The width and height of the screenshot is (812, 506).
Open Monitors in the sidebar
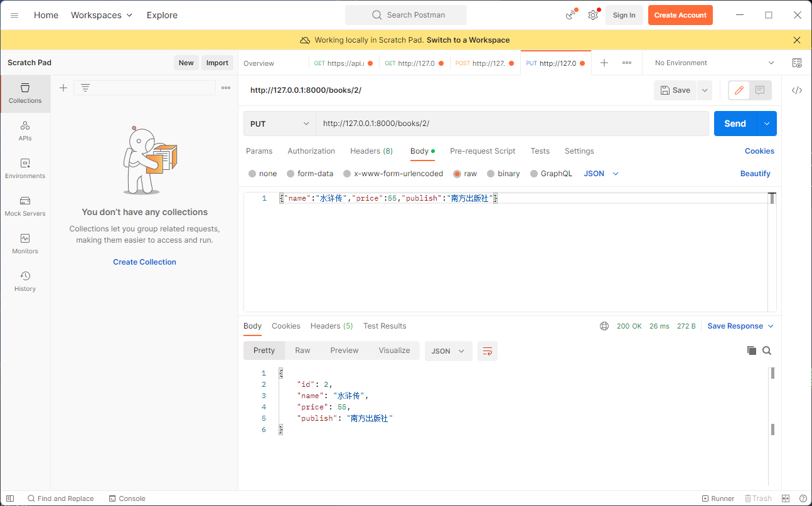[x=25, y=244]
